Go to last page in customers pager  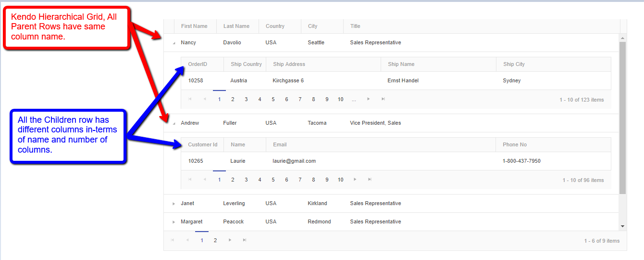[x=370, y=180]
